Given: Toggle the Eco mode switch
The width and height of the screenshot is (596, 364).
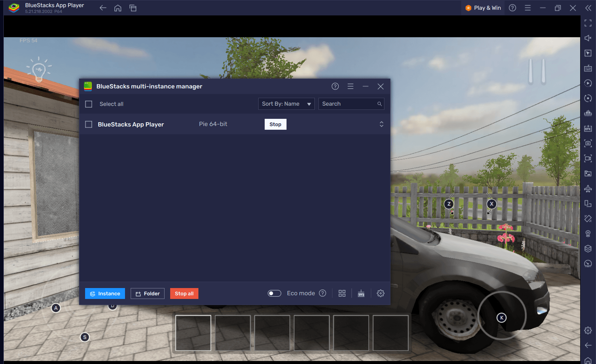Looking at the screenshot, I should click(274, 293).
